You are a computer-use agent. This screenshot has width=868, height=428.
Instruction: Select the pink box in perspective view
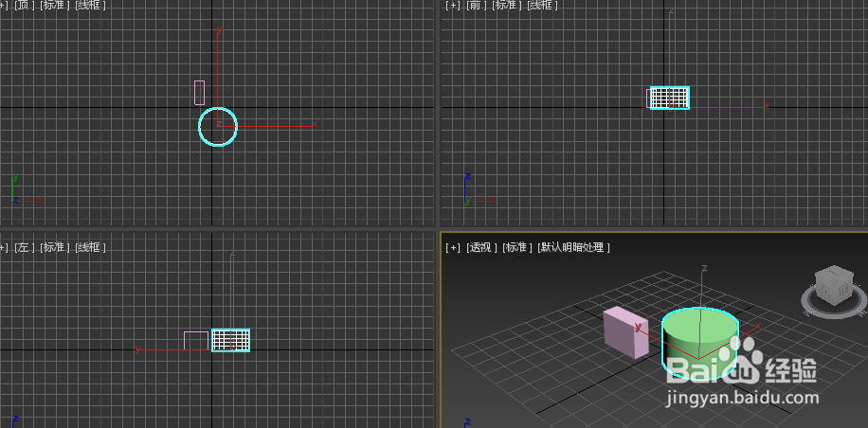click(626, 331)
